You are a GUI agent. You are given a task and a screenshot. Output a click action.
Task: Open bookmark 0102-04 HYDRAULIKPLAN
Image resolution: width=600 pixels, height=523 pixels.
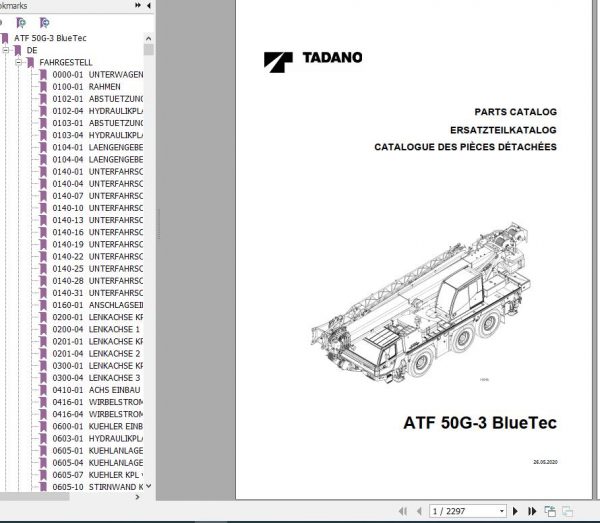[x=98, y=111]
